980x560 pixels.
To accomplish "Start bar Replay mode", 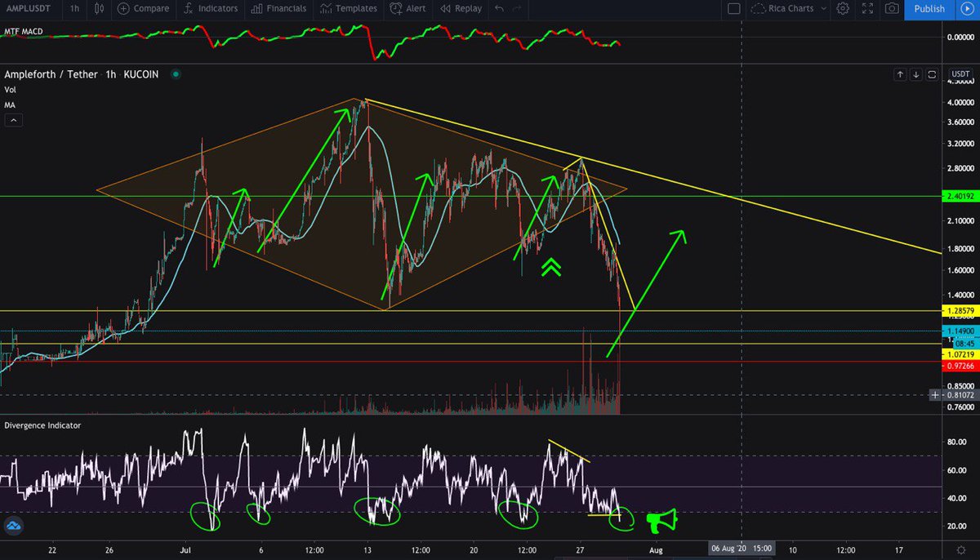I will [461, 9].
